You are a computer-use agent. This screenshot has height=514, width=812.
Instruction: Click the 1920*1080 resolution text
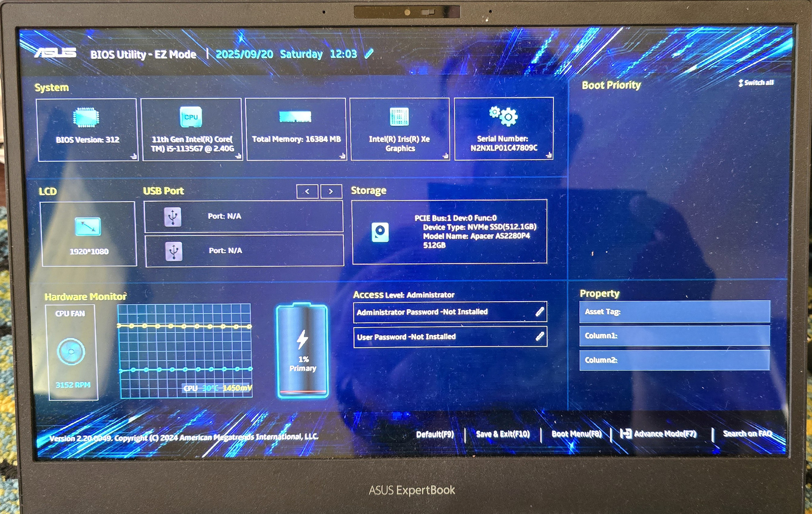pyautogui.click(x=89, y=252)
